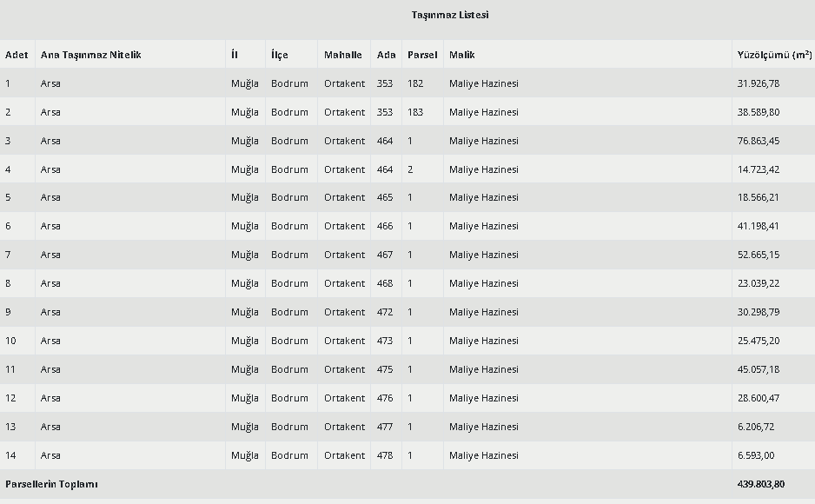This screenshot has height=504, width=815.
Task: Select row number 10 in Adet column
Action: 10,341
